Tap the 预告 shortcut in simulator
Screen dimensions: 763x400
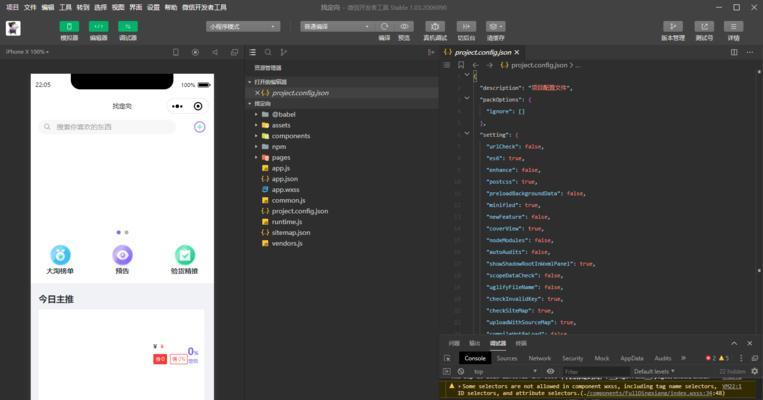pyautogui.click(x=122, y=260)
